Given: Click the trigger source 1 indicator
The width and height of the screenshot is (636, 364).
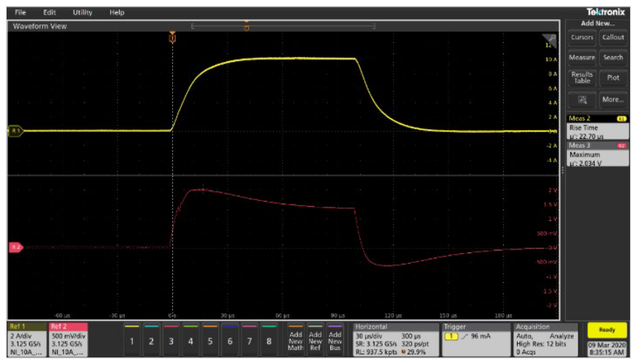Looking at the screenshot, I should (x=451, y=337).
